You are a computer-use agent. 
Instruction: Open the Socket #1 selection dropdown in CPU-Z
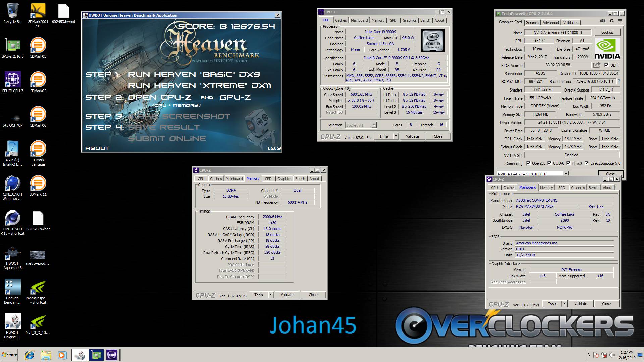tap(361, 125)
